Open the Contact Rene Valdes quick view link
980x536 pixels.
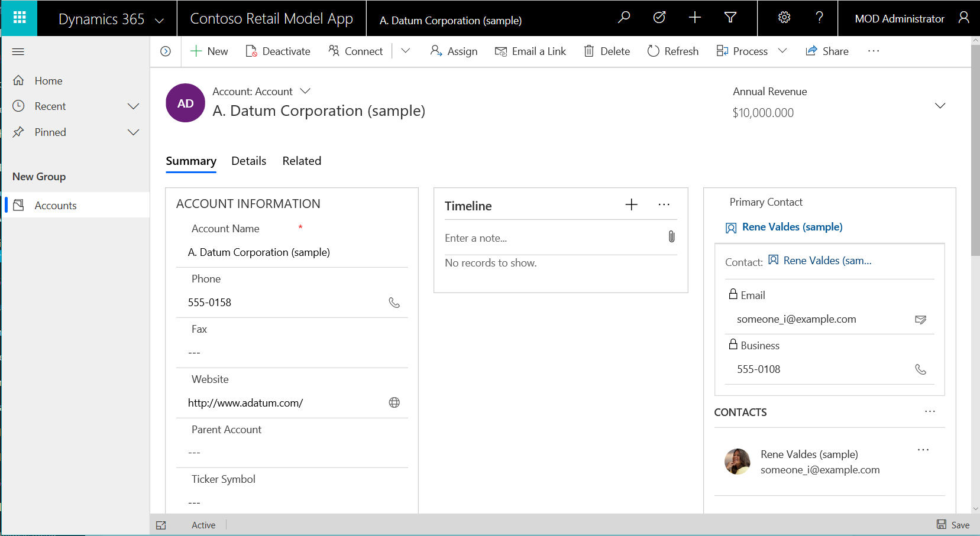[827, 261]
